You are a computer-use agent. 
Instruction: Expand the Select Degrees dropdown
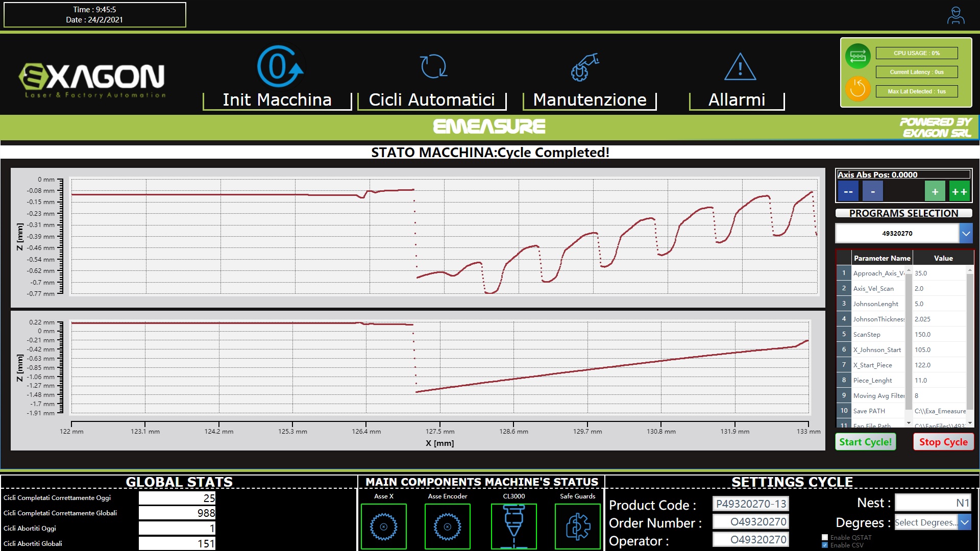pyautogui.click(x=964, y=522)
